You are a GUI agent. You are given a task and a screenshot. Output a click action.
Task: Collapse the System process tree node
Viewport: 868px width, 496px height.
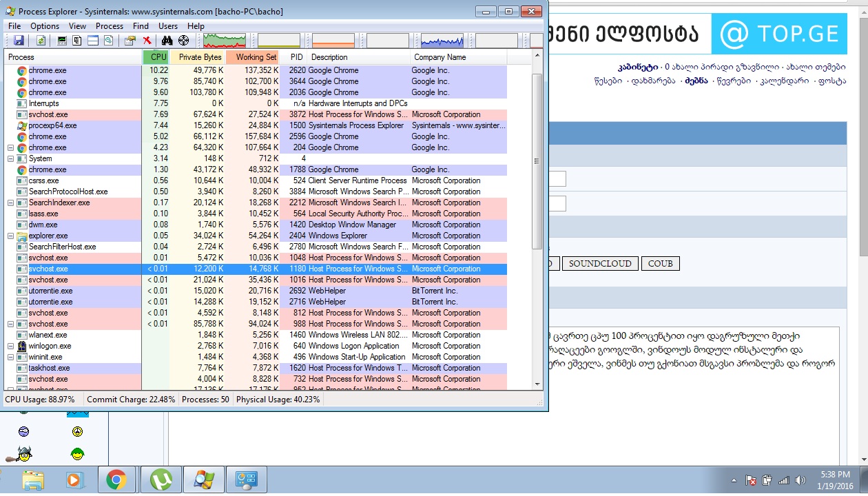(x=10, y=158)
